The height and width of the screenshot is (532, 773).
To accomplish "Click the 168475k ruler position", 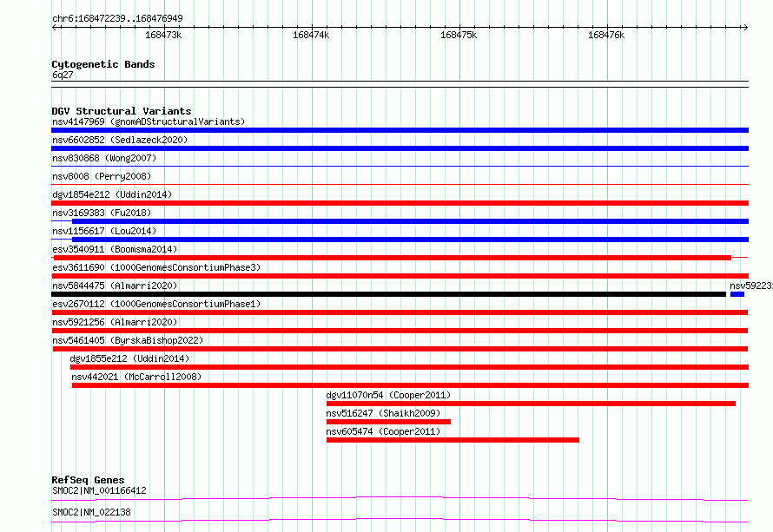I will (x=459, y=35).
